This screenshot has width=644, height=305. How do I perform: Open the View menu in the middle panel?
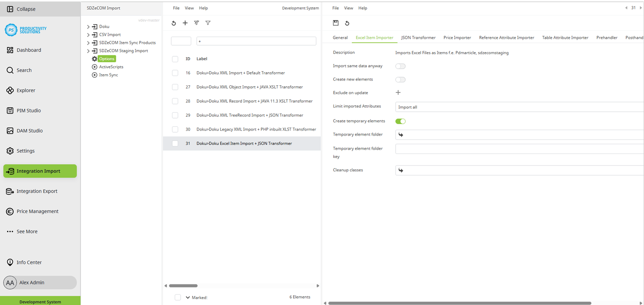(189, 8)
